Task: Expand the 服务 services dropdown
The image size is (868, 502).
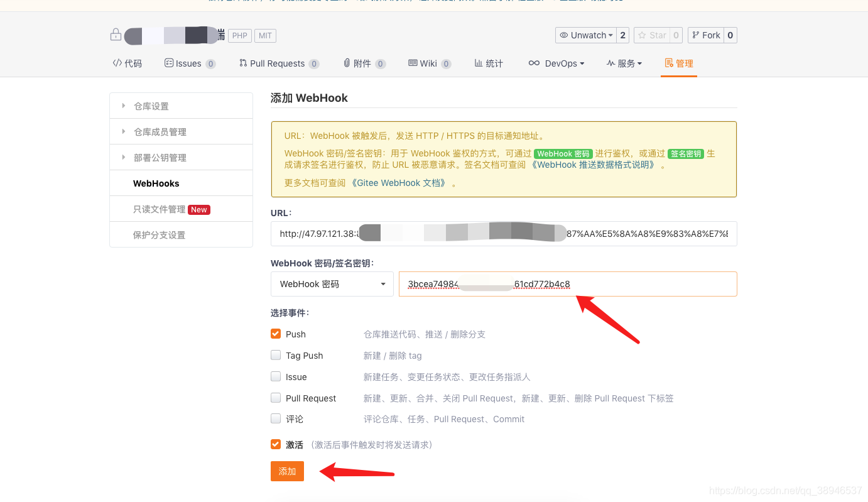Action: pyautogui.click(x=624, y=63)
